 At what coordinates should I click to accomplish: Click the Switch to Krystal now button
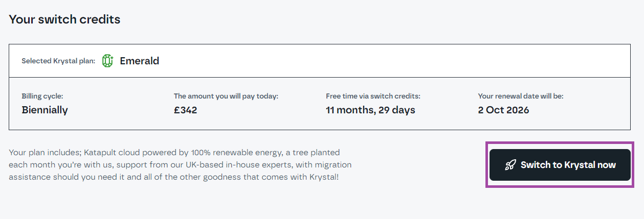pos(560,165)
